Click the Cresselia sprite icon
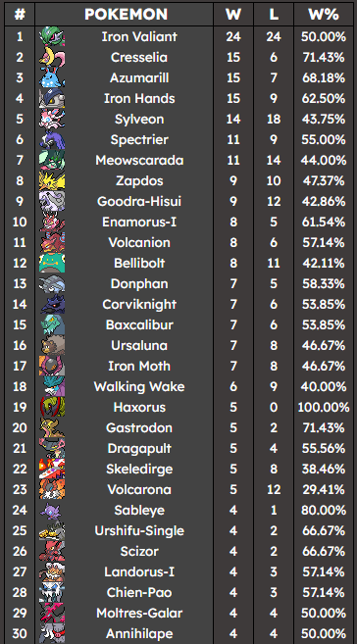 pos(52,58)
